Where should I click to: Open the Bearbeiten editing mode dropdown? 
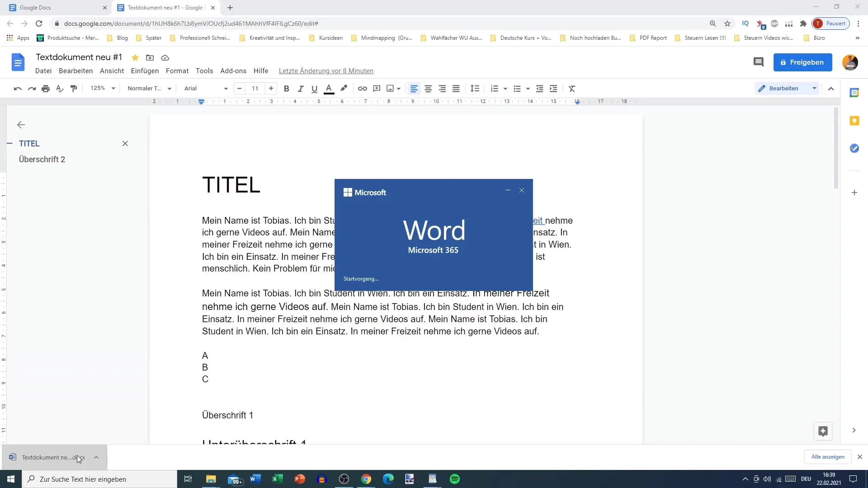tap(788, 89)
